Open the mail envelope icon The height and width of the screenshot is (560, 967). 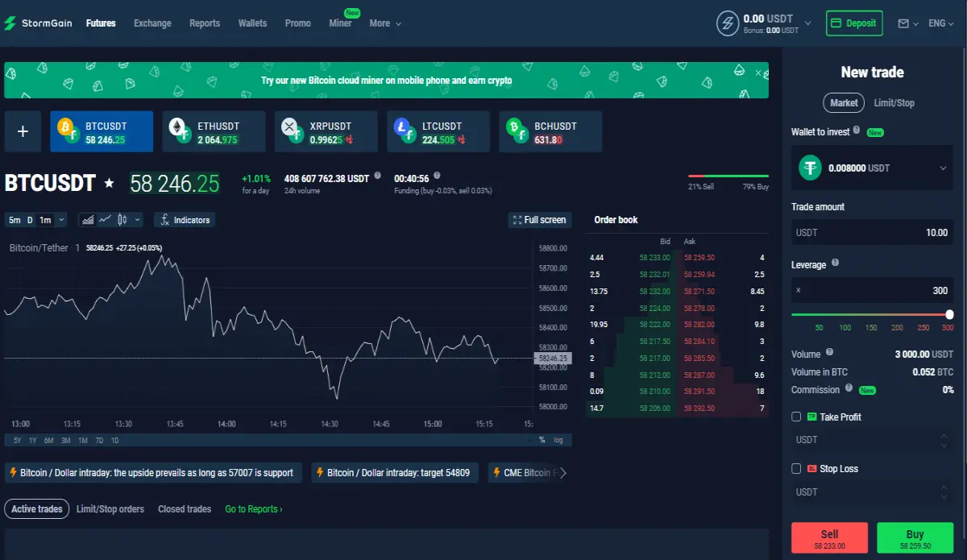[903, 23]
